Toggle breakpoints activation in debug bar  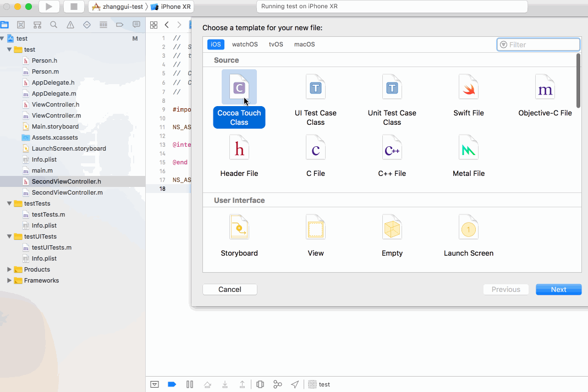point(172,384)
